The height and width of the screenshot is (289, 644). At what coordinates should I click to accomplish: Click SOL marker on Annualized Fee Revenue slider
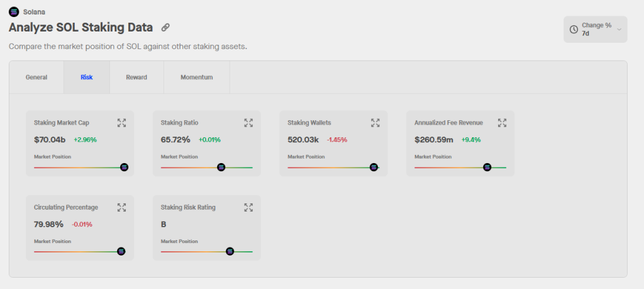tap(487, 167)
